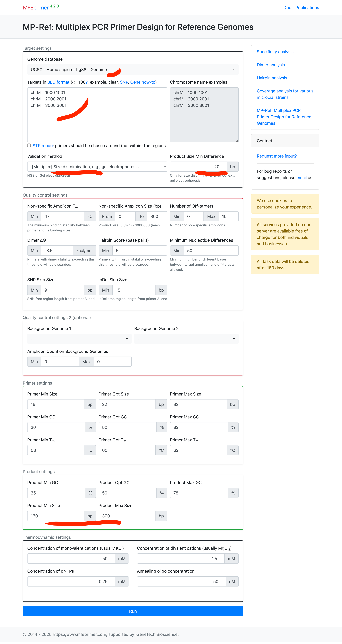Click the clear targets link
This screenshot has height=644, width=342.
pyautogui.click(x=113, y=82)
